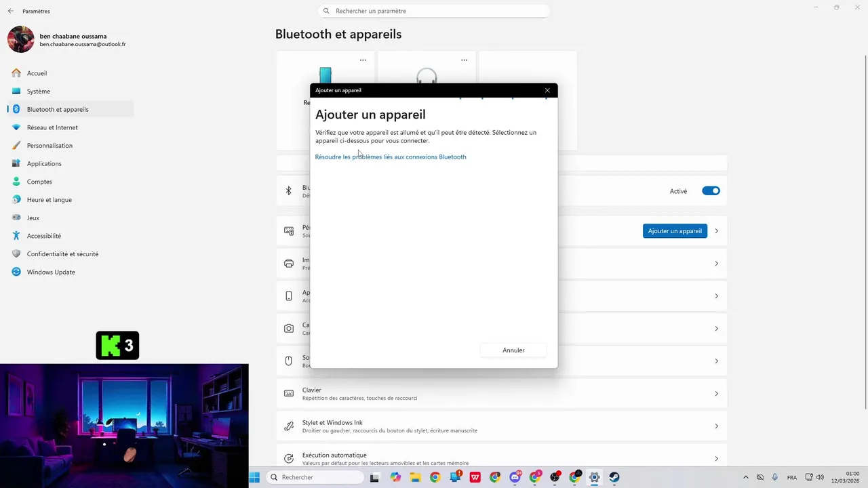Open the more options menu on the phone device card
868x488 pixels.
363,60
